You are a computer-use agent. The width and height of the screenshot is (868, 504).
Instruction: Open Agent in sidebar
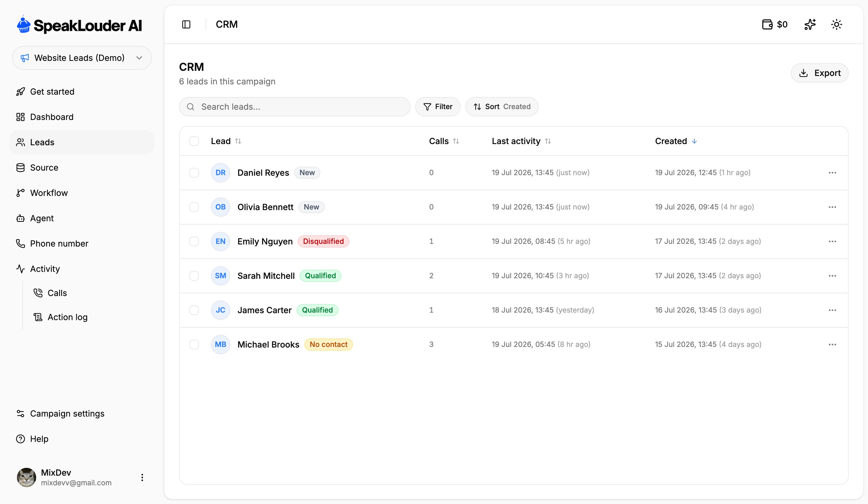(82, 219)
